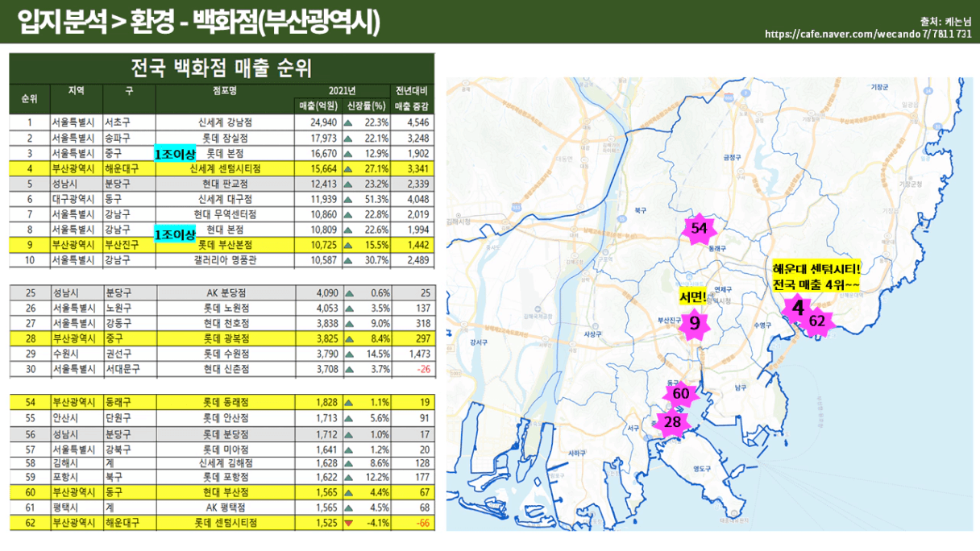This screenshot has height=551, width=980.
Task: Open the cafe.naver.com source link
Action: 867,35
